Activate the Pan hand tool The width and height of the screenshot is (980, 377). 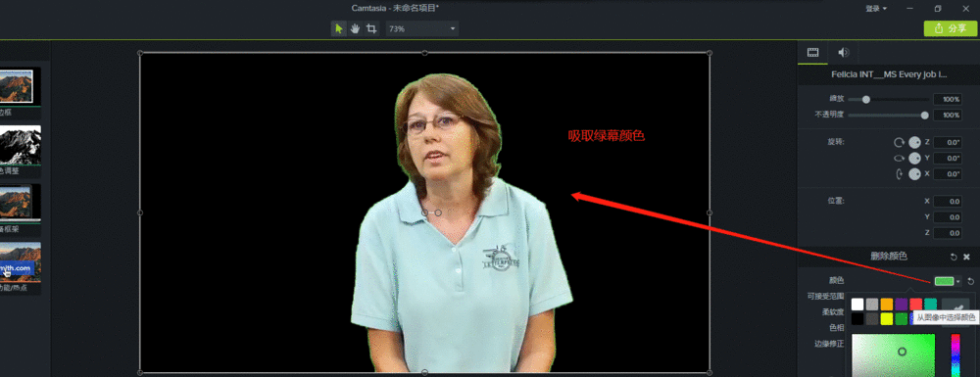click(x=355, y=28)
